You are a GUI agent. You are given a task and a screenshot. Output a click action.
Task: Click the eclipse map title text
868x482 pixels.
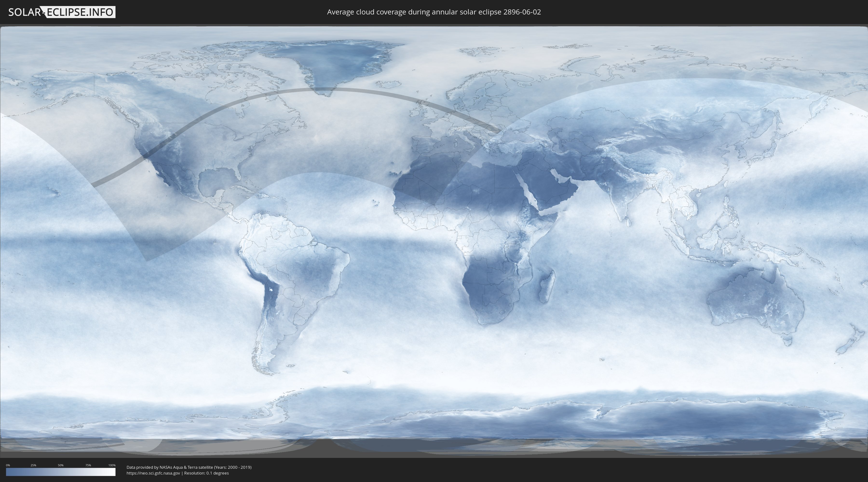[434, 12]
